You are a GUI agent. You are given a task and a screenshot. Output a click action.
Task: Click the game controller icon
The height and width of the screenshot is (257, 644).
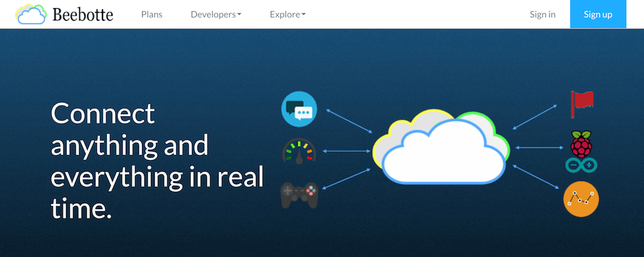click(299, 195)
